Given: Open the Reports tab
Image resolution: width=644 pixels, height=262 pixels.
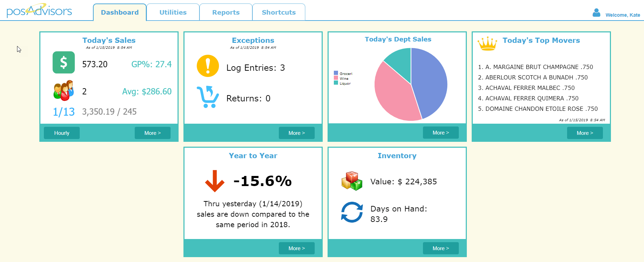Looking at the screenshot, I should (x=226, y=13).
